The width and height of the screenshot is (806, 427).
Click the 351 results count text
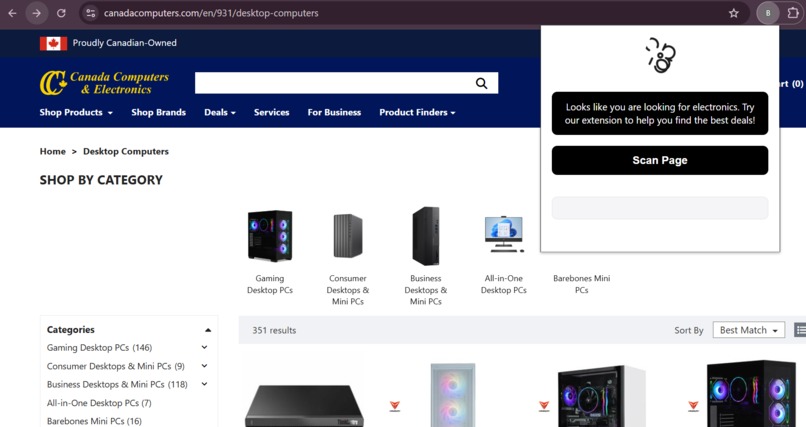point(274,330)
